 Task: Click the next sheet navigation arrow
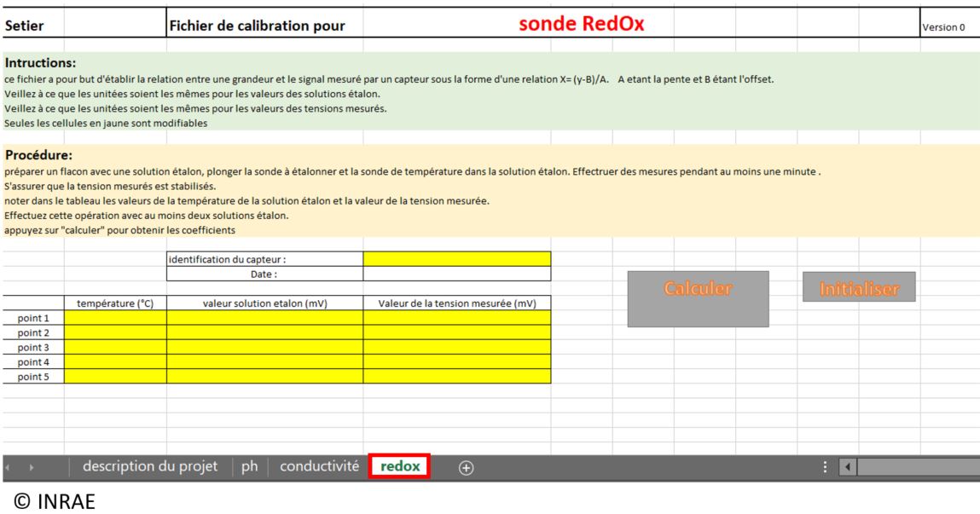33,467
